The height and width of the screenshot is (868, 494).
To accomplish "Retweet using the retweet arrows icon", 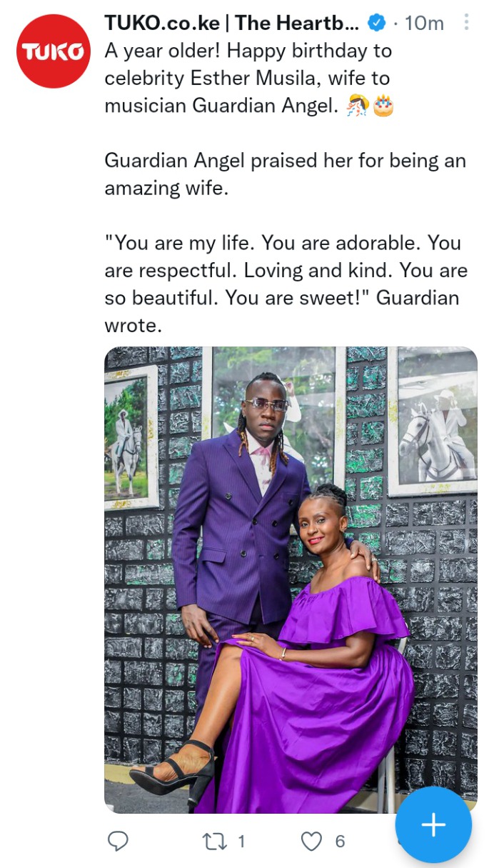I will (213, 842).
